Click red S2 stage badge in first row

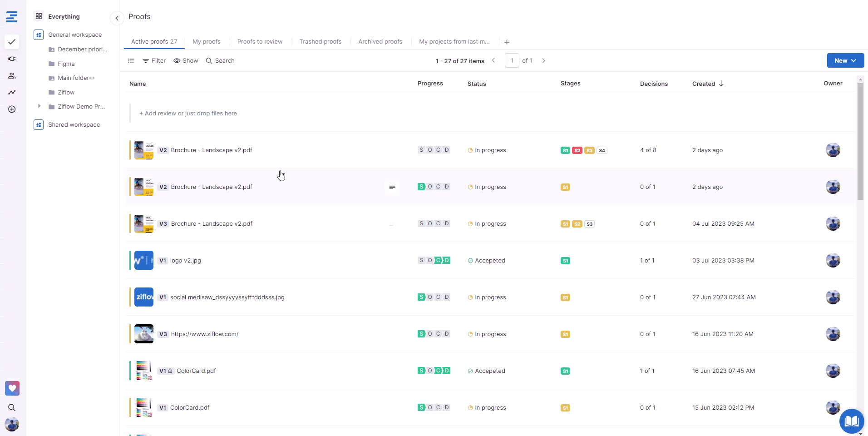(577, 150)
